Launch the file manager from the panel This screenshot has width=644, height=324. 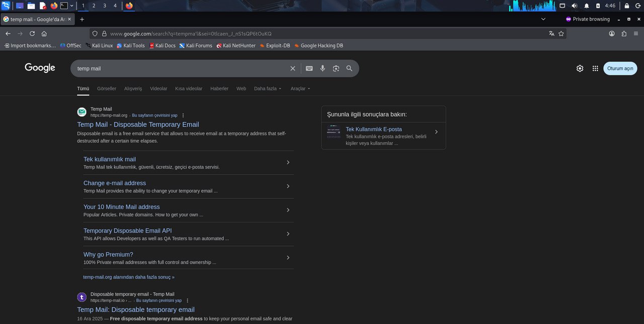(x=31, y=6)
